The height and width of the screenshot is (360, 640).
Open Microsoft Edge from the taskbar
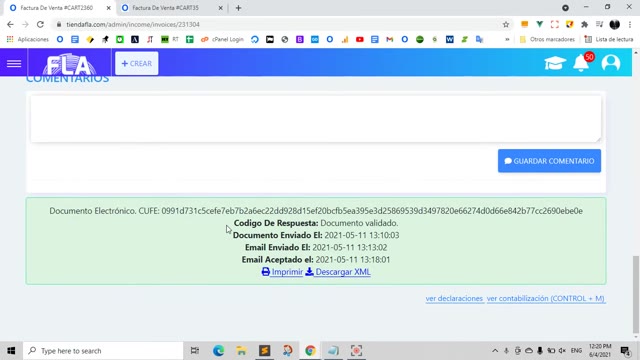(x=218, y=351)
